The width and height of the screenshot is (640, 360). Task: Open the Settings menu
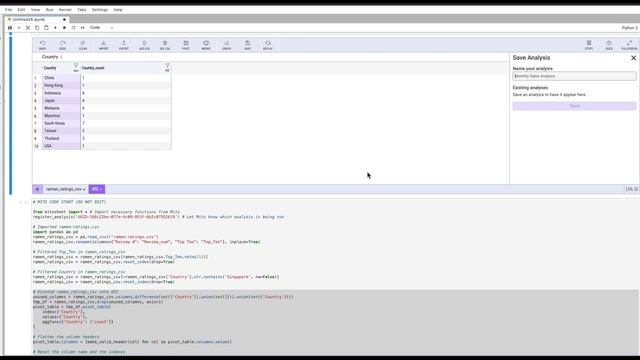point(100,9)
